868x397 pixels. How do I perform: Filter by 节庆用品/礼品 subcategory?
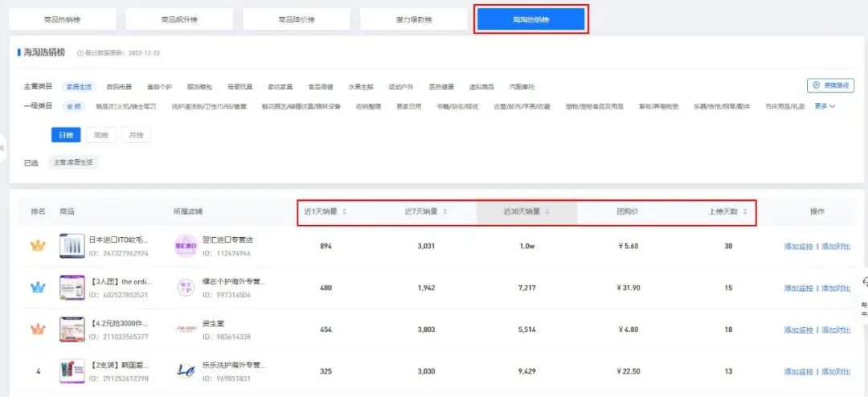(x=784, y=106)
